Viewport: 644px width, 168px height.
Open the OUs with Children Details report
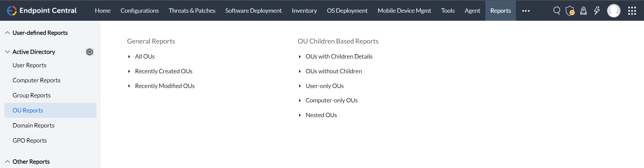(x=339, y=57)
